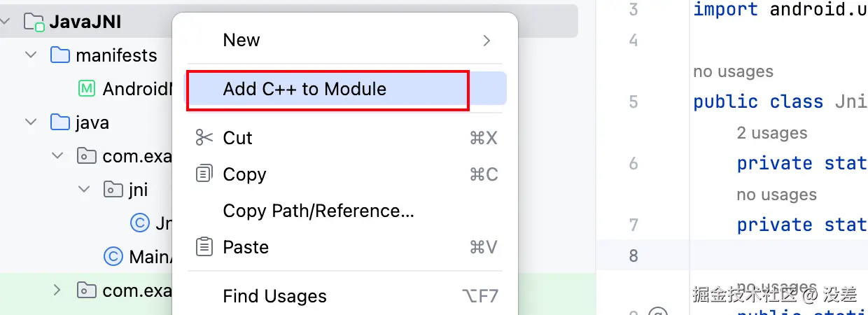Collapse the java folder tree node
The image size is (868, 315).
31,122
